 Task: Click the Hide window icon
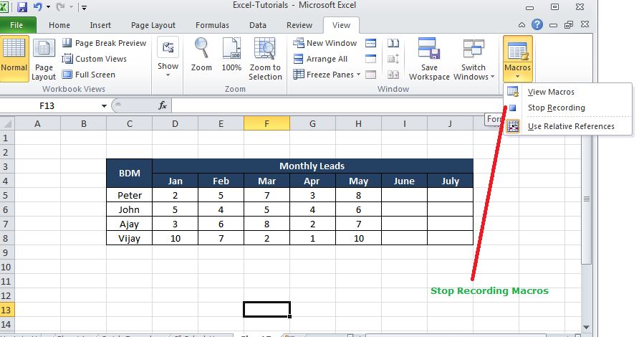pos(371,59)
